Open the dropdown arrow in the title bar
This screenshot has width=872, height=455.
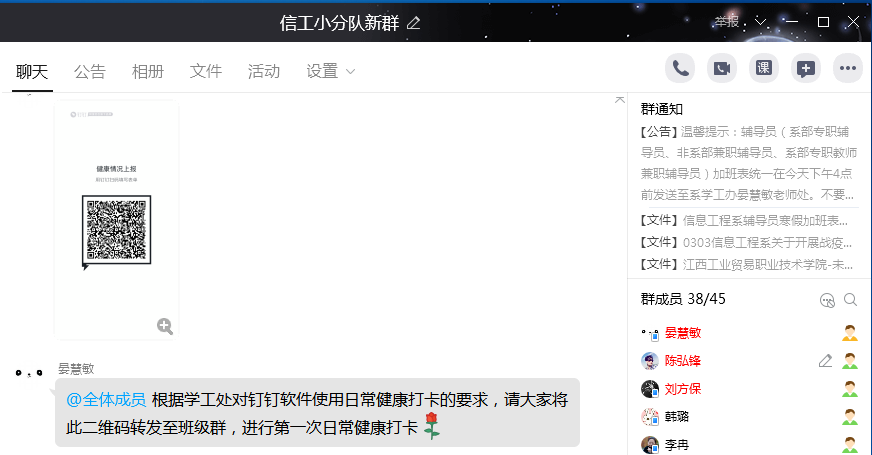(760, 21)
